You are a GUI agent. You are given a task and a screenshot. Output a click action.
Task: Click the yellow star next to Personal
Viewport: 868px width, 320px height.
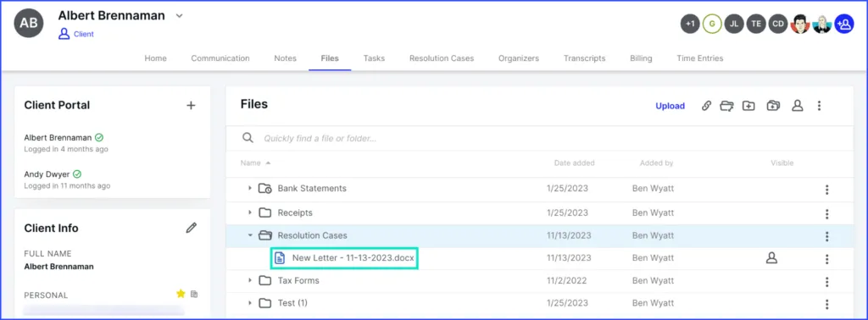pos(181,294)
